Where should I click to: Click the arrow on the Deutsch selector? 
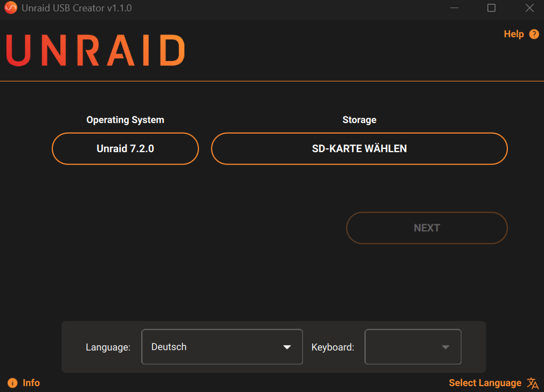click(x=287, y=347)
